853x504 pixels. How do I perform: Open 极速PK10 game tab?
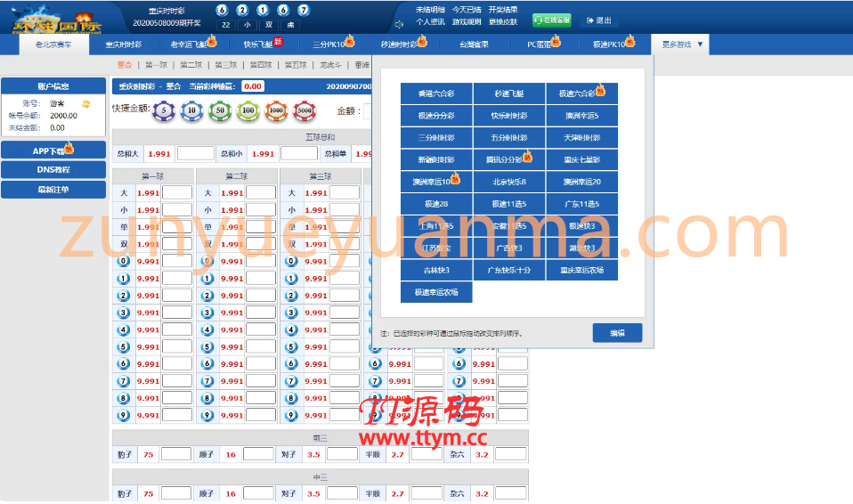(609, 45)
